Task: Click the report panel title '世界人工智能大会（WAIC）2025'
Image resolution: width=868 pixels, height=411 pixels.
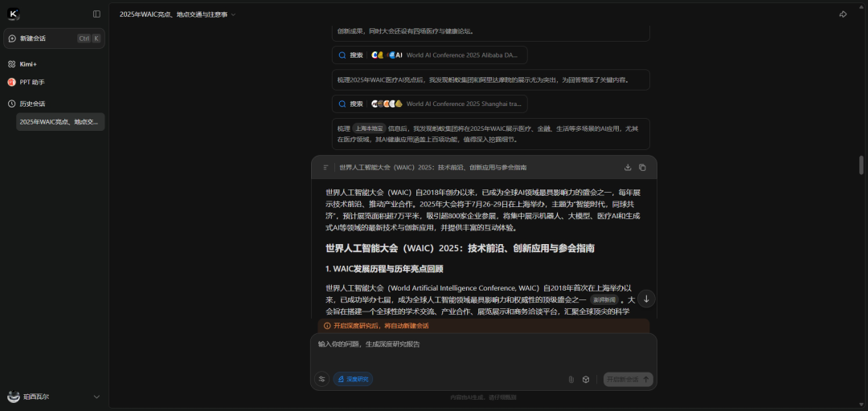Action: (x=433, y=167)
